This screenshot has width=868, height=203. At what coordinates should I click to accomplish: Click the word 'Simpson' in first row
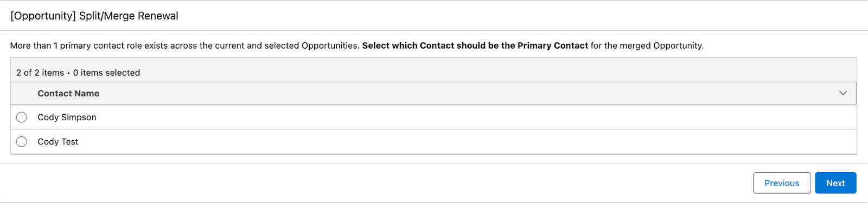point(79,117)
